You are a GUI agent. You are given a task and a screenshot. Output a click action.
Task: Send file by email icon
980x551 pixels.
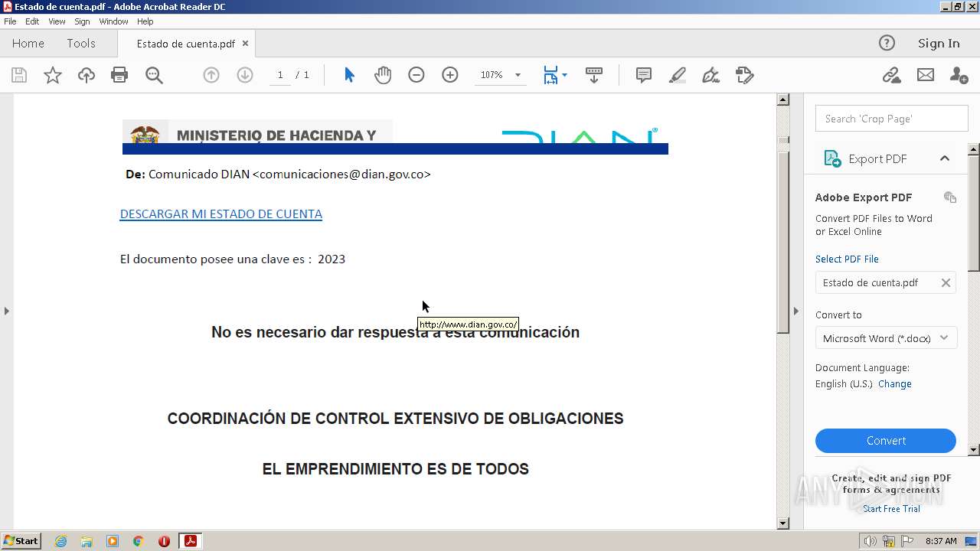coord(926,75)
